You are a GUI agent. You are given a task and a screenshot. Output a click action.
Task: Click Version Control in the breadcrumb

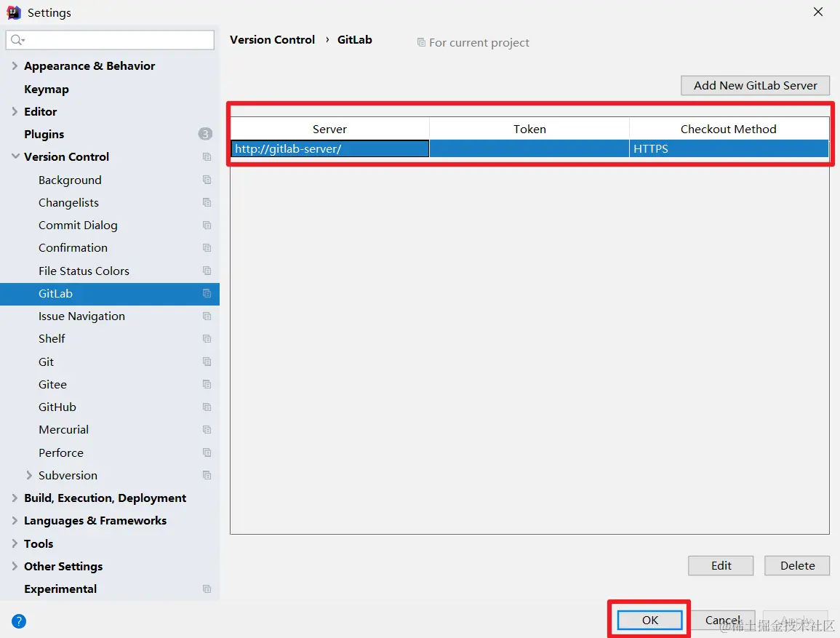coord(272,39)
